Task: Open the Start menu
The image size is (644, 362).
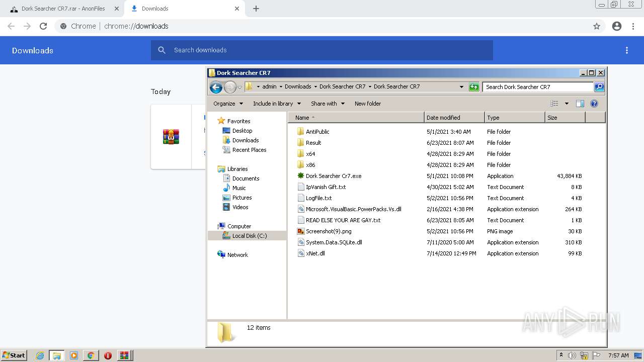Action: 14,355
